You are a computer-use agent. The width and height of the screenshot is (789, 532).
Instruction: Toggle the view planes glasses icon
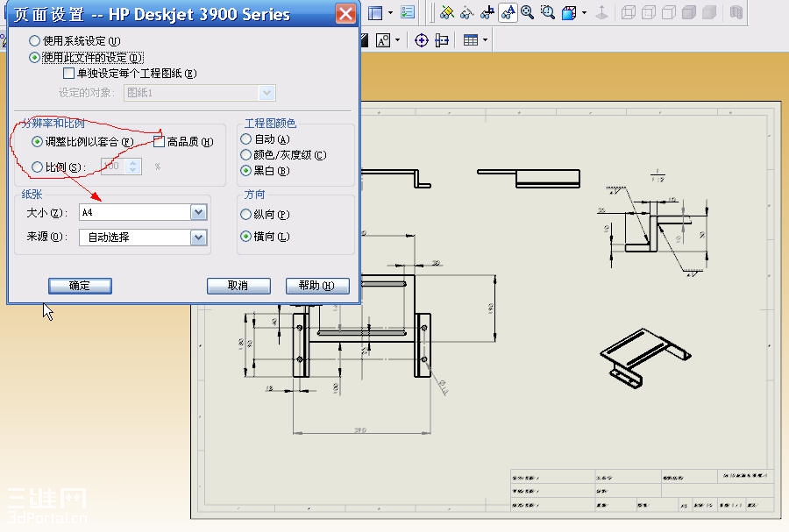pyautogui.click(x=446, y=12)
